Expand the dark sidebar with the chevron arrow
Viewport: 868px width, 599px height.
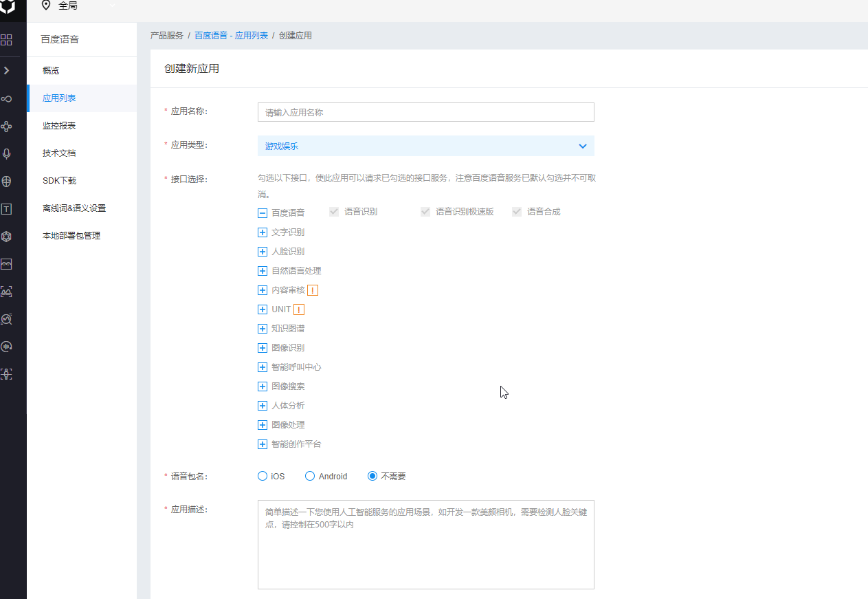click(6, 70)
